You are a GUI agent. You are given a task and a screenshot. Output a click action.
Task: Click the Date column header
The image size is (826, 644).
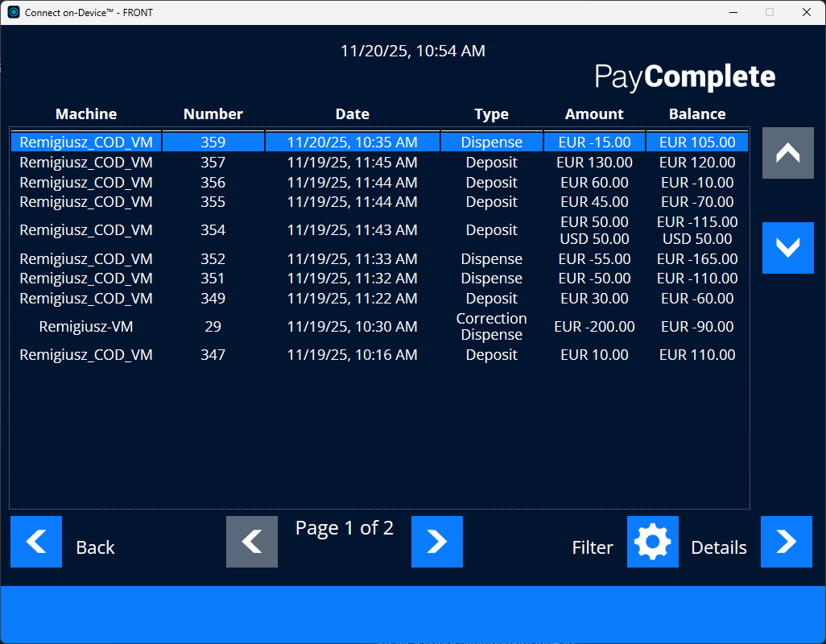coord(352,114)
